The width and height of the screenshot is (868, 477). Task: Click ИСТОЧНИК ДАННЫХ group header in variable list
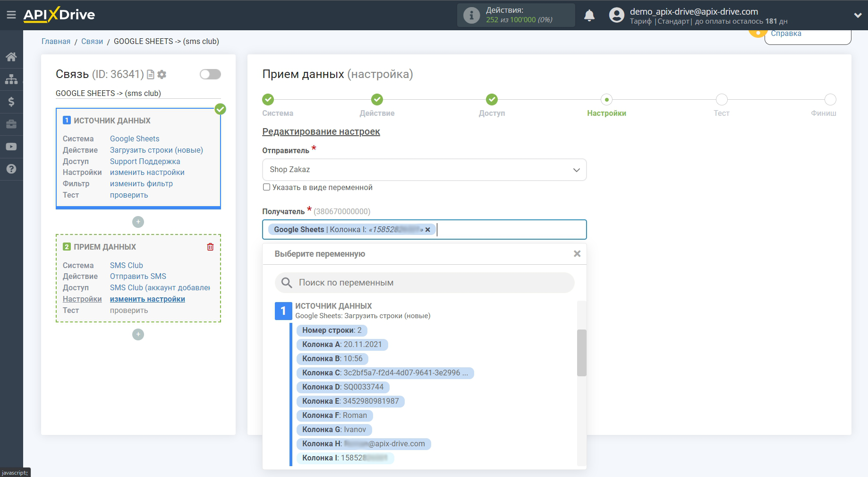tap(333, 306)
